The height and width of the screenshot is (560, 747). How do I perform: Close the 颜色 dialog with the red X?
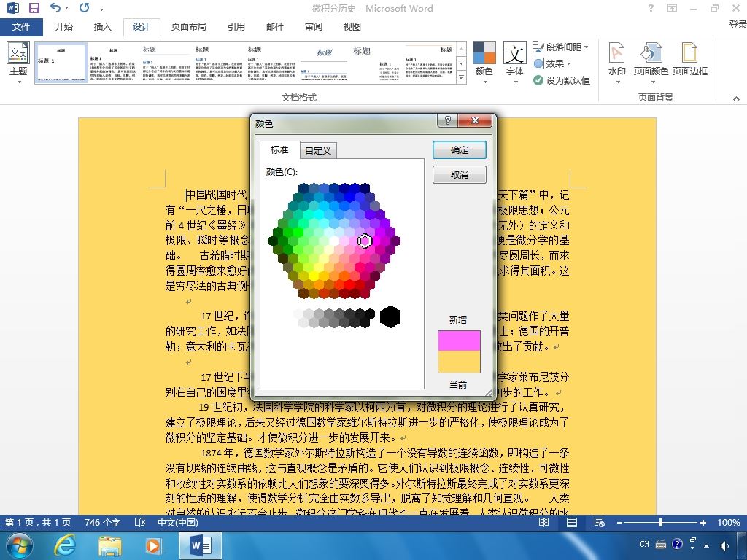475,120
